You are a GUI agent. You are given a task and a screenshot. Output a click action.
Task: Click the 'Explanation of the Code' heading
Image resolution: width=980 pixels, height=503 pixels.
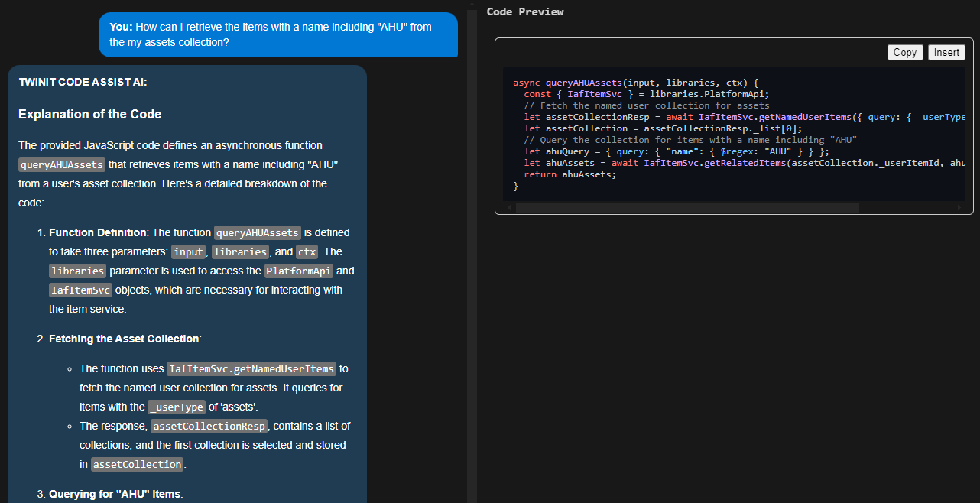(89, 114)
